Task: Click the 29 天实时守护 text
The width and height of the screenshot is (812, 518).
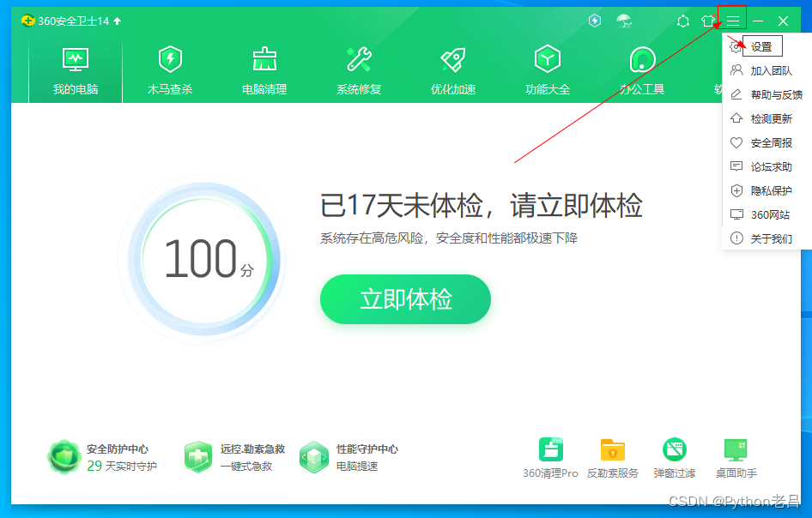Action: [122, 467]
